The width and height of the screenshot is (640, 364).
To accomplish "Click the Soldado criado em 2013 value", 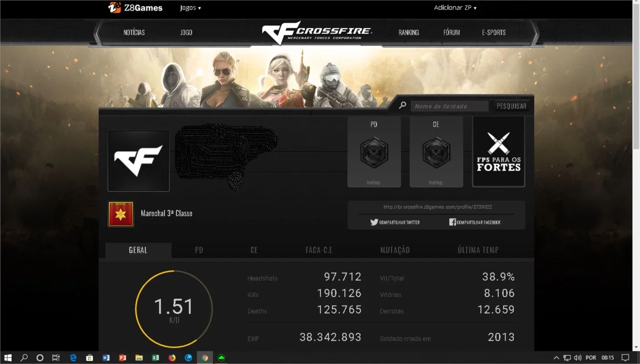I will (501, 337).
